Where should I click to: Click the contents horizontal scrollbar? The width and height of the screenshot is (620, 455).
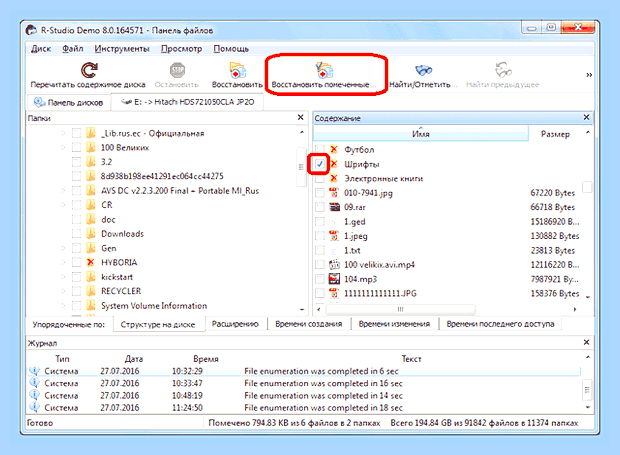[400, 309]
